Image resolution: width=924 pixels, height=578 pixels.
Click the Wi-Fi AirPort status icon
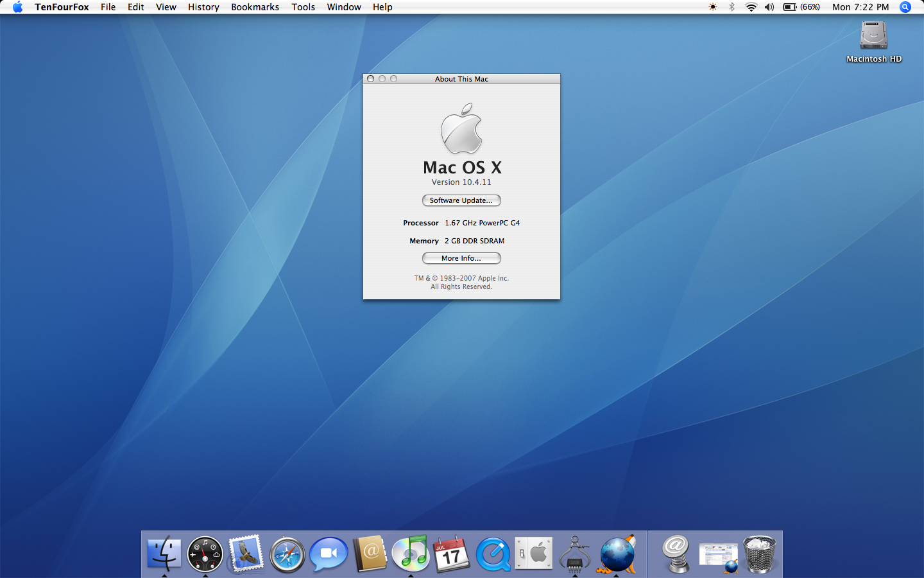[x=751, y=7]
